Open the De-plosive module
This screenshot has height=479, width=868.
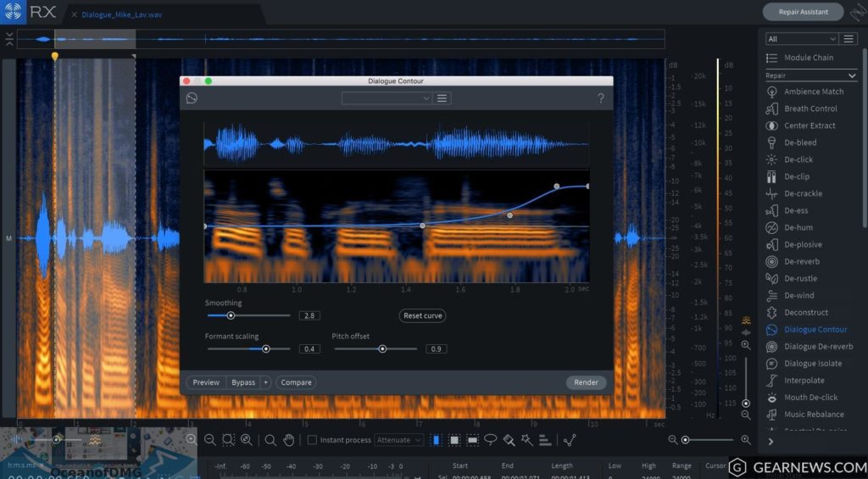(x=794, y=244)
